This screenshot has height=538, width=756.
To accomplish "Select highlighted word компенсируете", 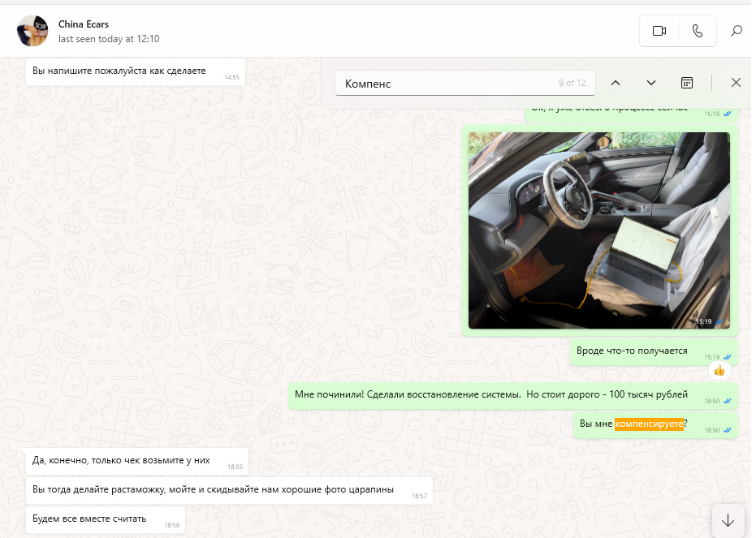I will coord(649,424).
